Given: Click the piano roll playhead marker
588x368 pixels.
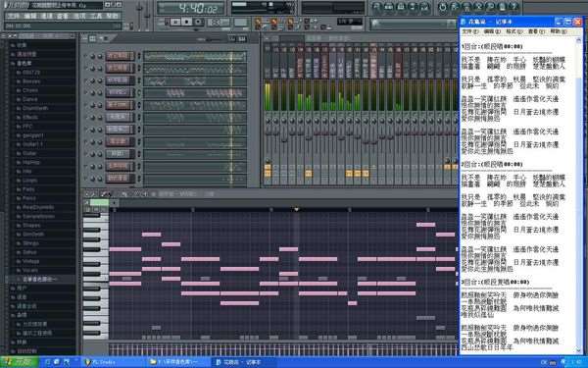Looking at the screenshot, I should 296,209.
